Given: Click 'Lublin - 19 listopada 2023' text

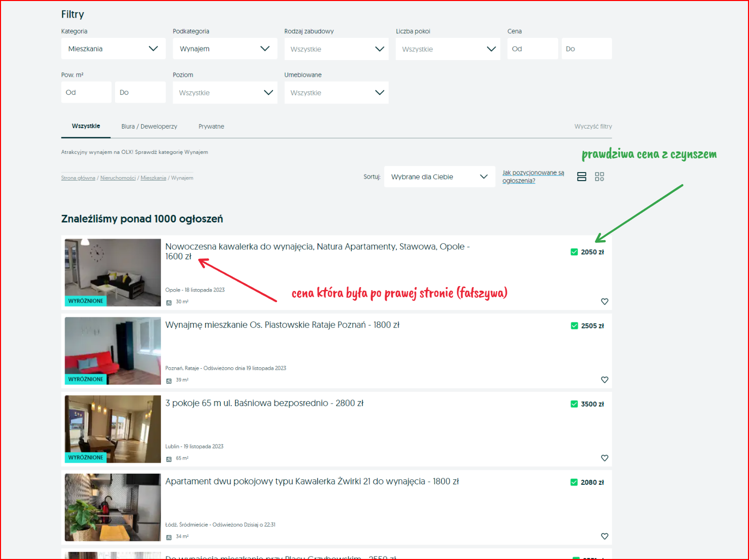Looking at the screenshot, I should (194, 446).
